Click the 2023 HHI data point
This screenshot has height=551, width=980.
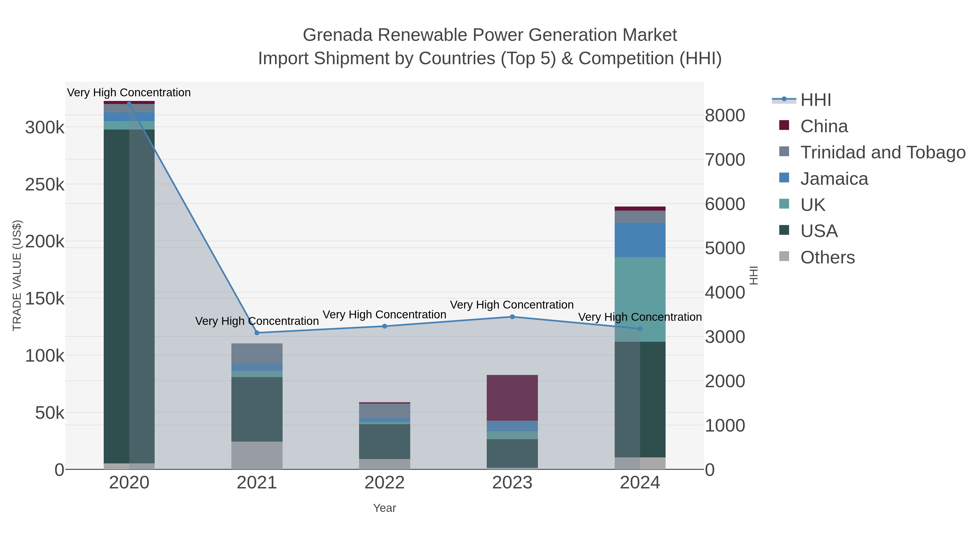[512, 317]
